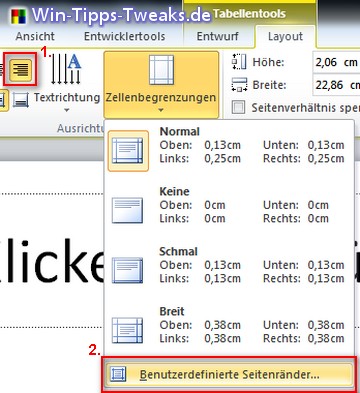The image size is (360, 393).
Task: Choose the Keine margins preset icon
Action: [x=127, y=210]
